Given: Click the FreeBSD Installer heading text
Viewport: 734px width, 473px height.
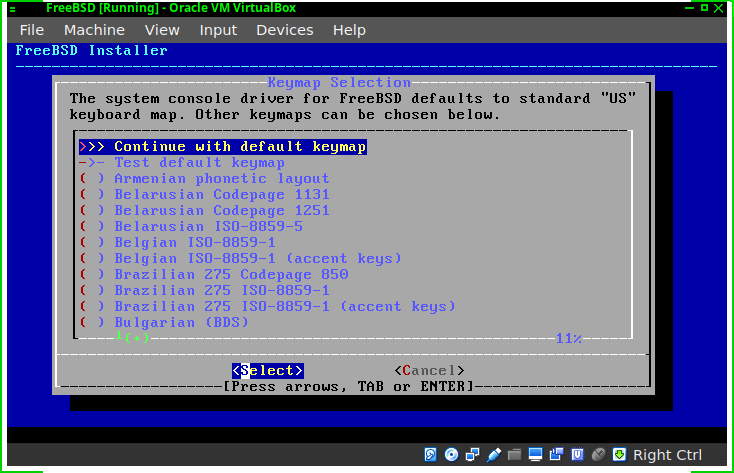Looking at the screenshot, I should coord(91,50).
